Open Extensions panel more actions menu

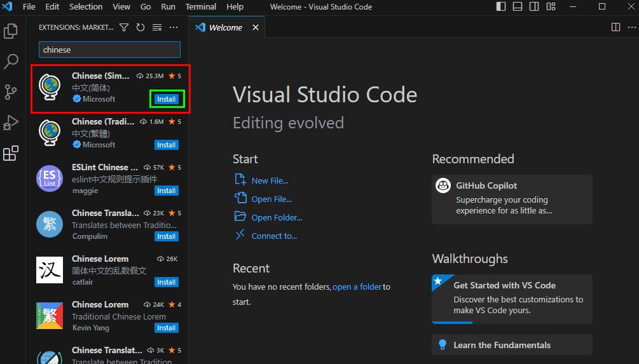click(x=174, y=27)
